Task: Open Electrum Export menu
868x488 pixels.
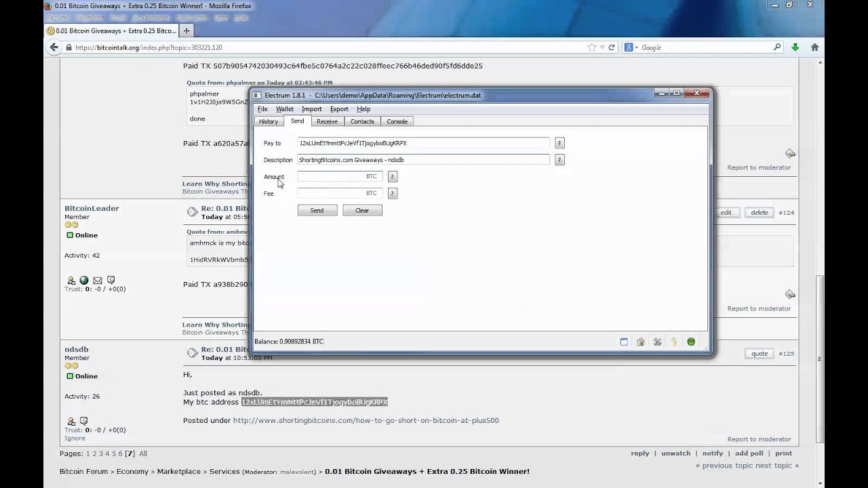Action: point(339,109)
